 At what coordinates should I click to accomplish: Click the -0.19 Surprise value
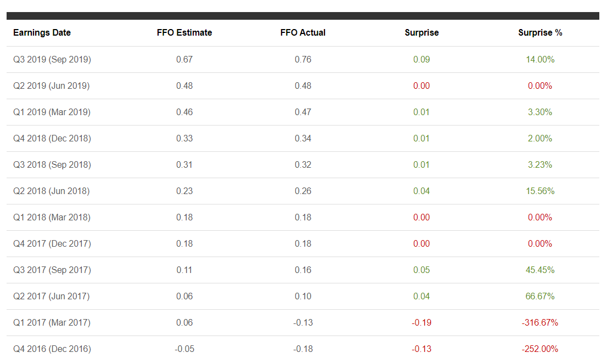tap(421, 322)
